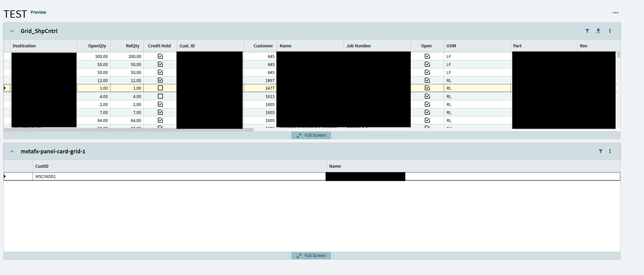Select customer cell 2477
Image resolution: width=644 pixels, height=275 pixels.
260,88
